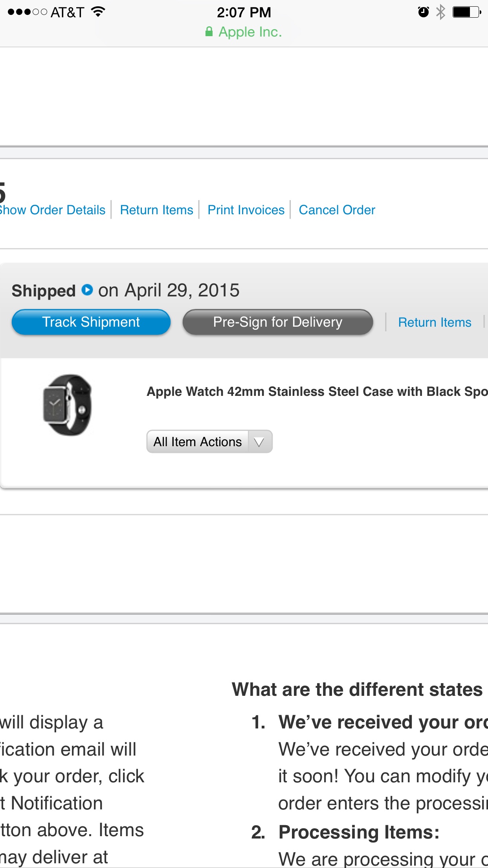Open the All Item Actions dropdown
The image size is (488, 868).
(209, 441)
